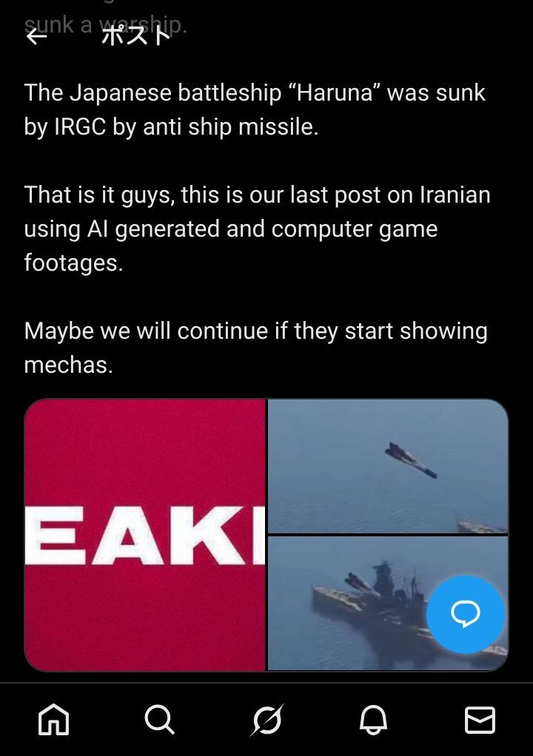The width and height of the screenshot is (533, 756).
Task: View the battleship being hit image
Action: [388, 603]
